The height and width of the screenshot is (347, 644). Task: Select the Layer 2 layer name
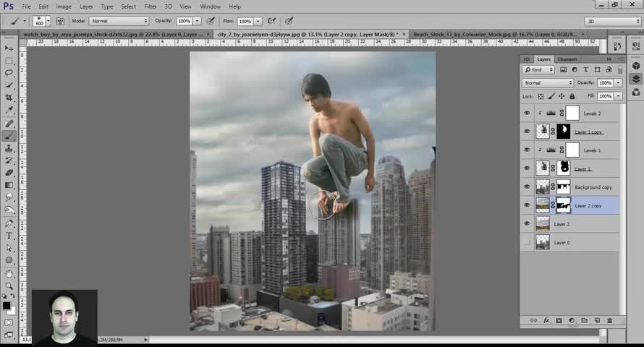pos(562,224)
